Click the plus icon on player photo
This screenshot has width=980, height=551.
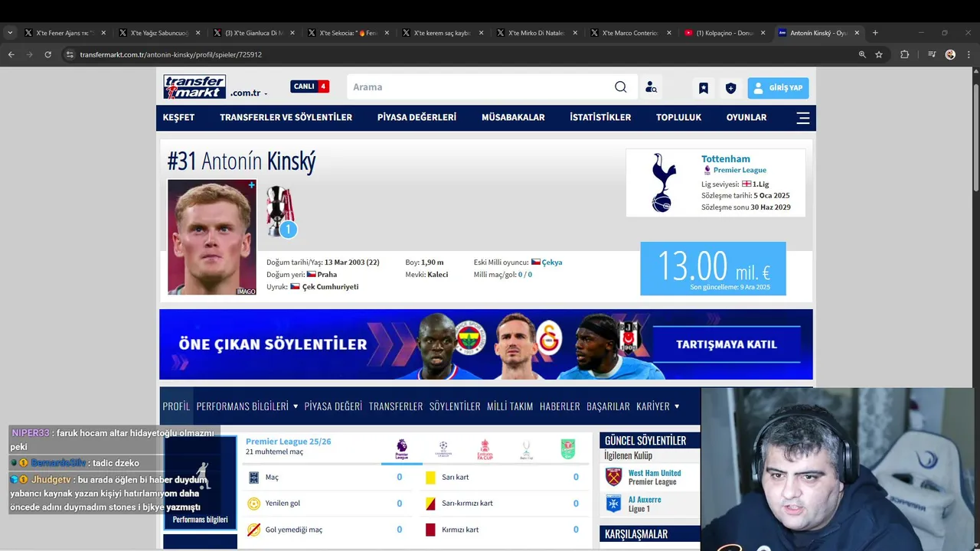tap(251, 184)
